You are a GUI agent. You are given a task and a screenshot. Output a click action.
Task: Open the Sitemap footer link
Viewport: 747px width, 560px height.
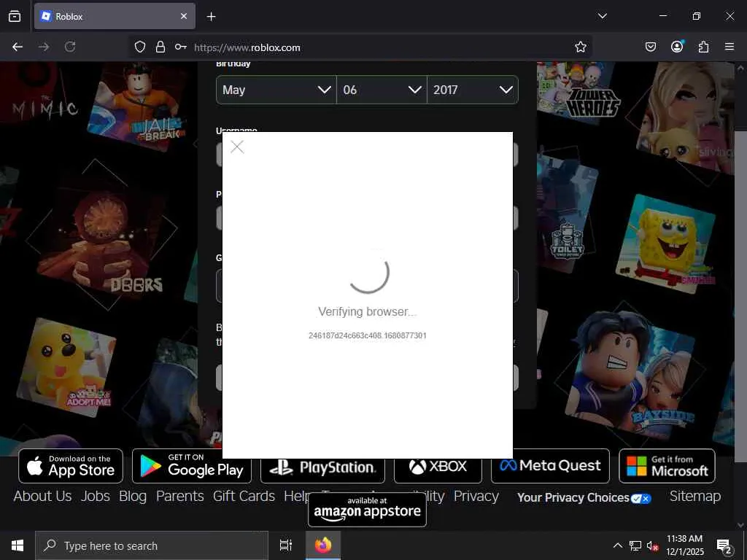(x=695, y=496)
